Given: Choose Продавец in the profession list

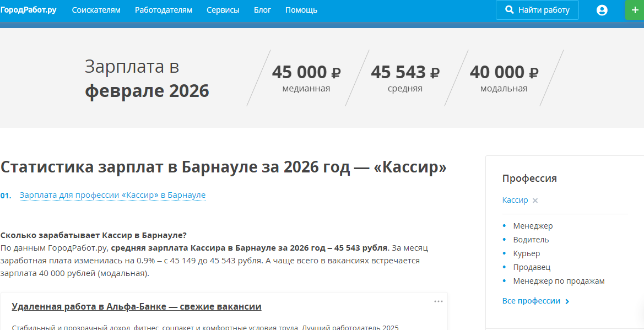Looking at the screenshot, I should point(532,267).
